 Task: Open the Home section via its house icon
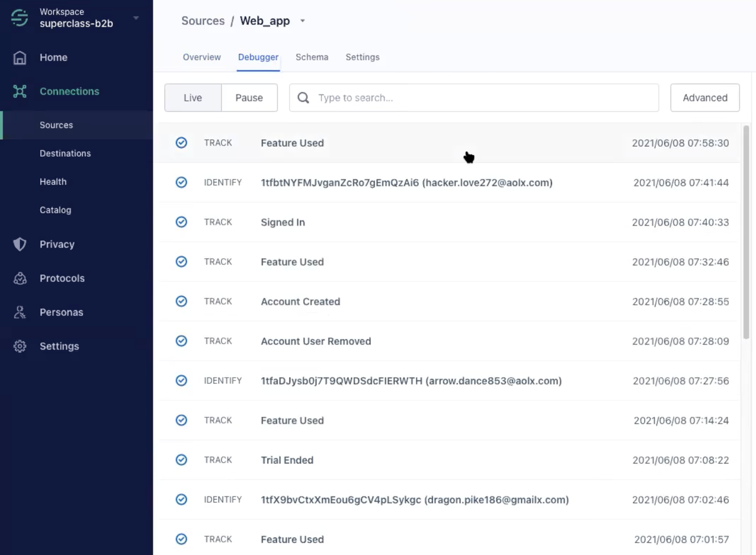(20, 57)
